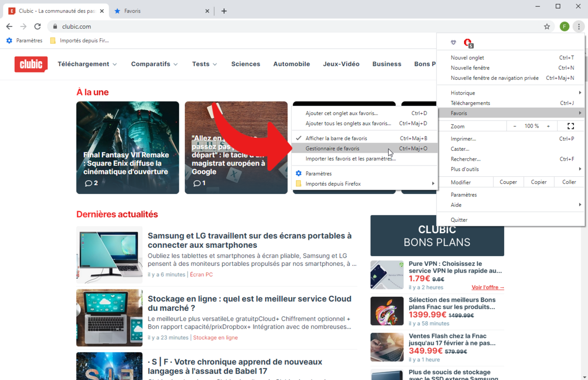The height and width of the screenshot is (380, 588).
Task: Open Importés depuis Fir... folder in the bookmarks bar
Action: tap(79, 41)
